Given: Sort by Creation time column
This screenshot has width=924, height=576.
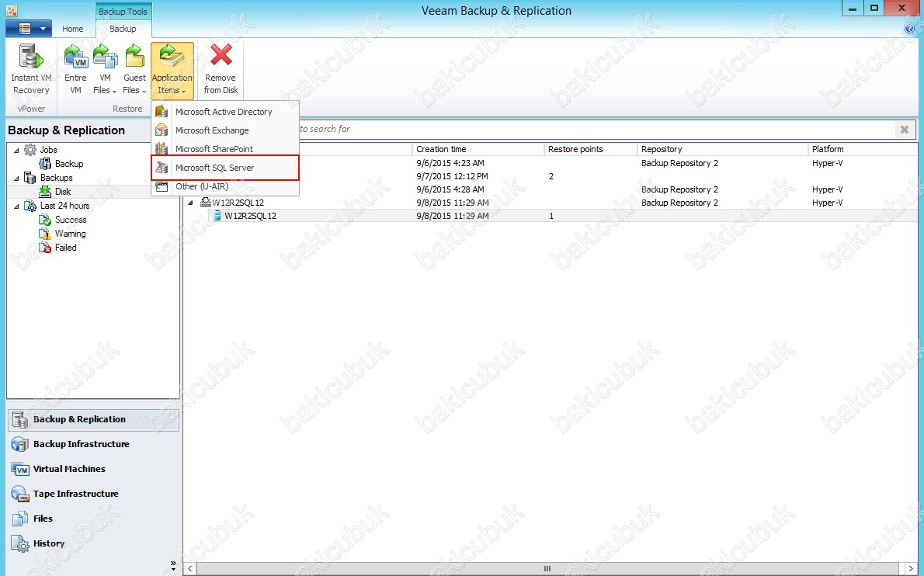Looking at the screenshot, I should tap(478, 149).
